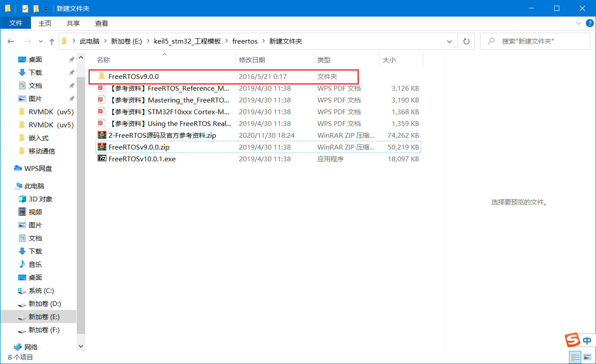Toggle Sogou 中 Chinese input mode

click(x=587, y=341)
